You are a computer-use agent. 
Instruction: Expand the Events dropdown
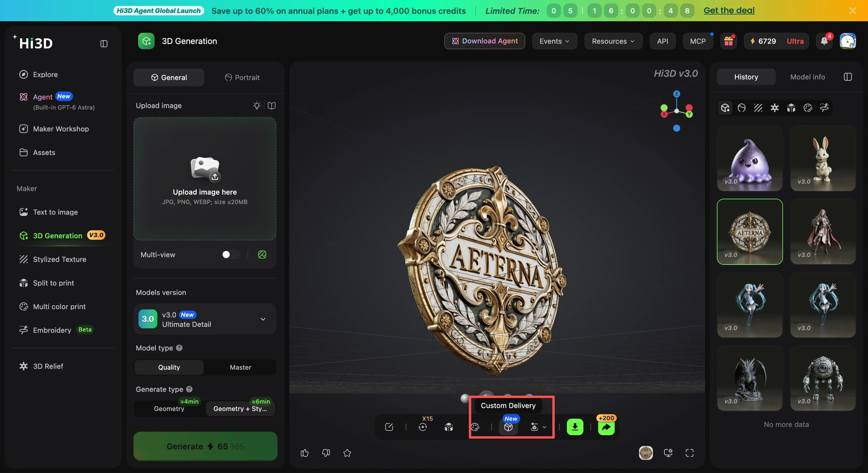coord(555,41)
